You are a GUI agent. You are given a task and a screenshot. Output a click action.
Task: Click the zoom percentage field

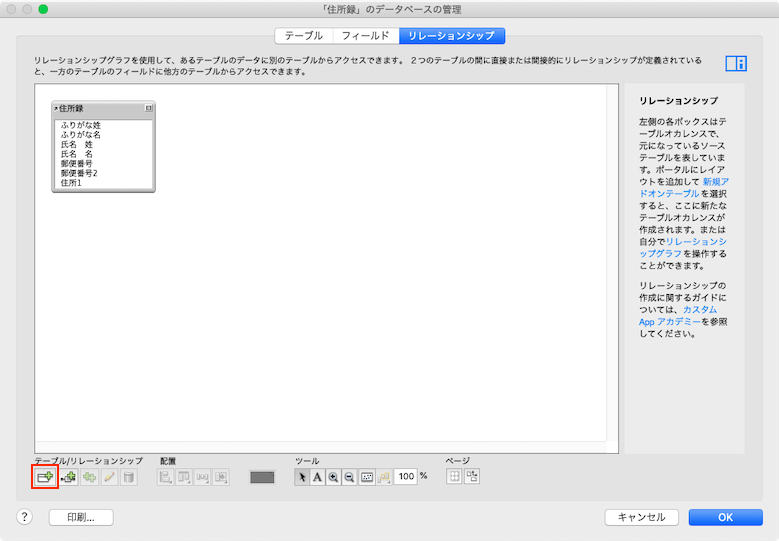pyautogui.click(x=405, y=478)
